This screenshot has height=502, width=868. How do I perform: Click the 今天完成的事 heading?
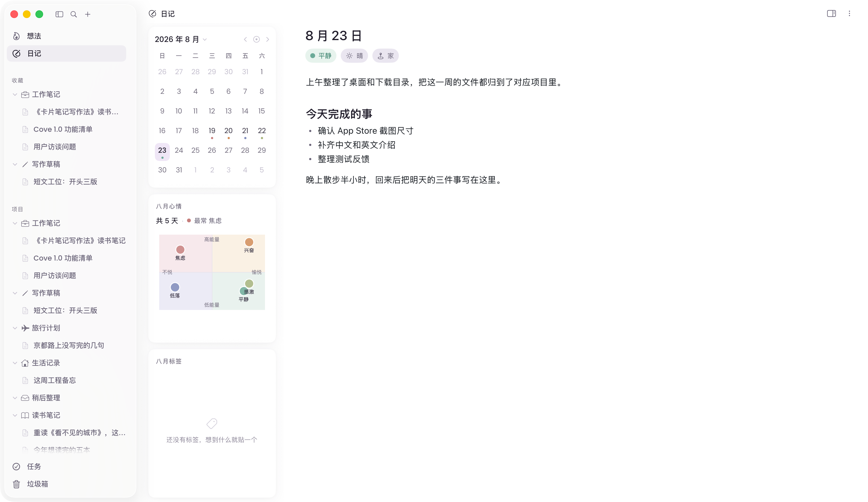pyautogui.click(x=339, y=114)
